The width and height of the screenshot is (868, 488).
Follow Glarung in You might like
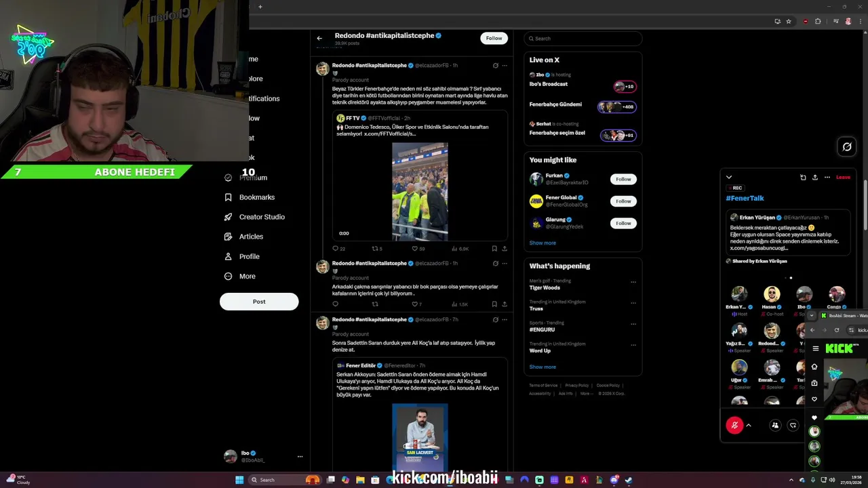coord(623,223)
